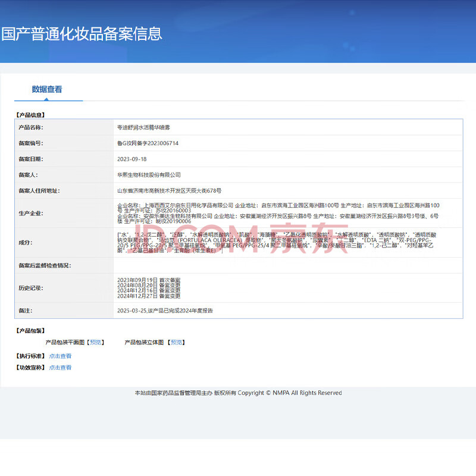Select registration number 鲁G妆网备字2023006714

click(148, 143)
